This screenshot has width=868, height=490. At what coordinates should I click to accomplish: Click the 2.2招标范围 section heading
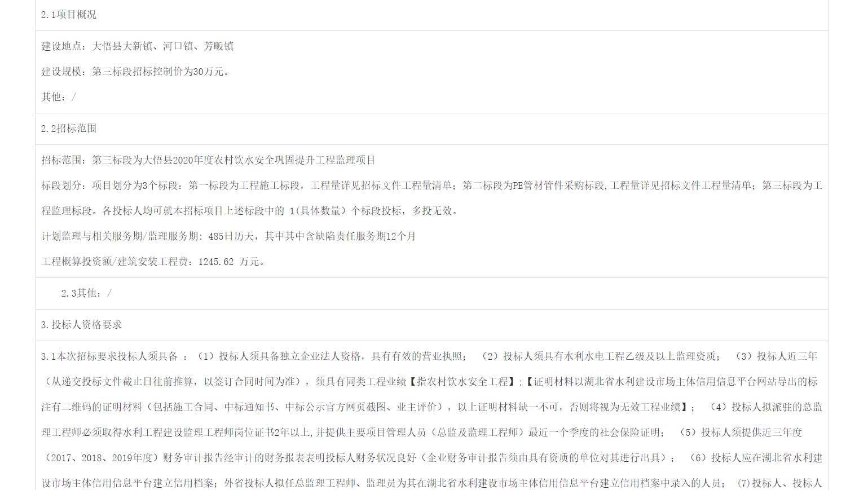(69, 129)
